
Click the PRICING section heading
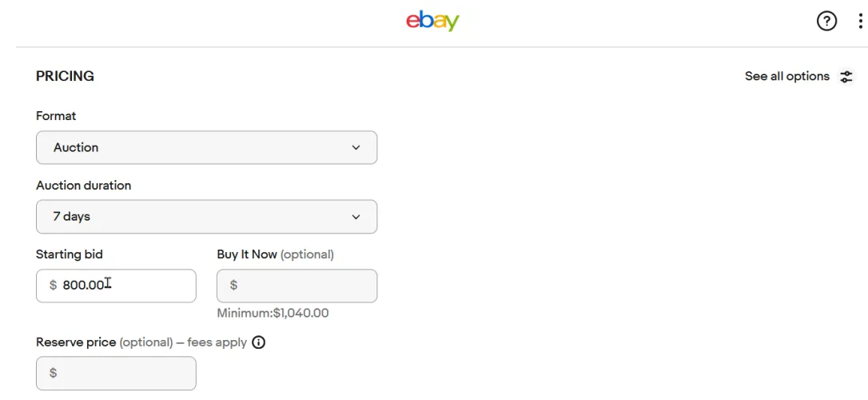coord(65,77)
